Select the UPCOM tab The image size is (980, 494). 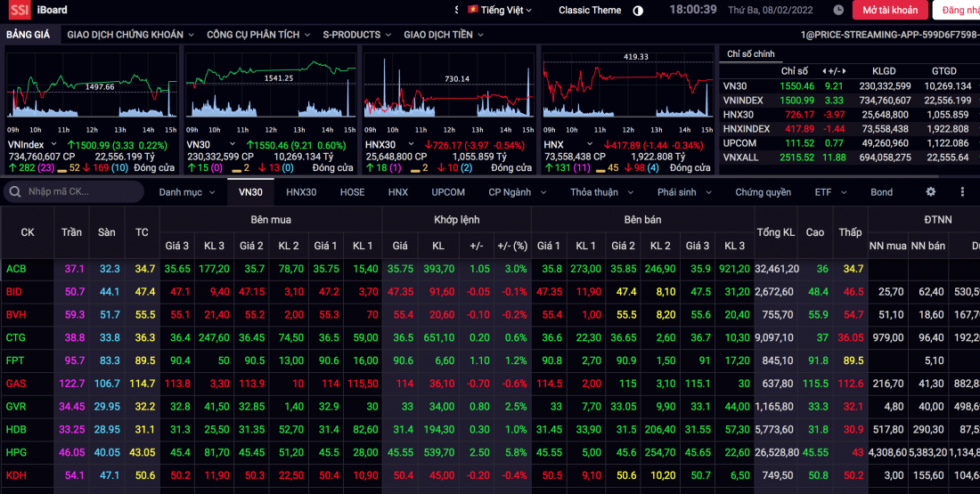(448, 192)
